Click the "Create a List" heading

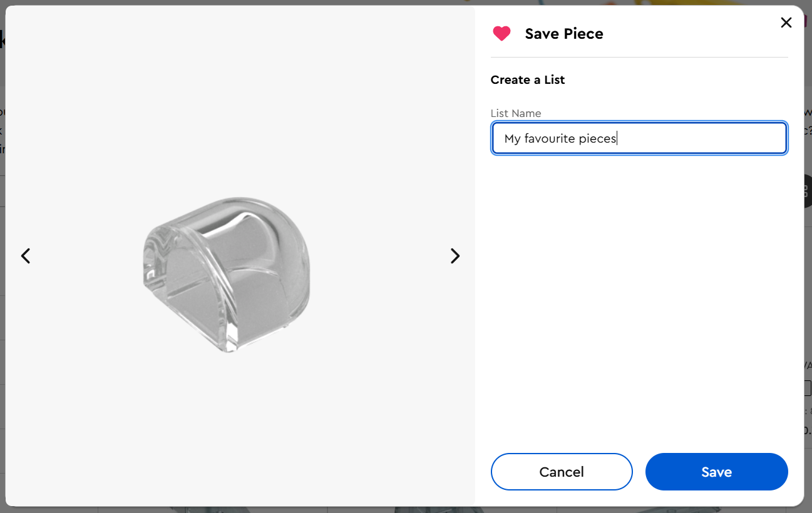pyautogui.click(x=528, y=80)
